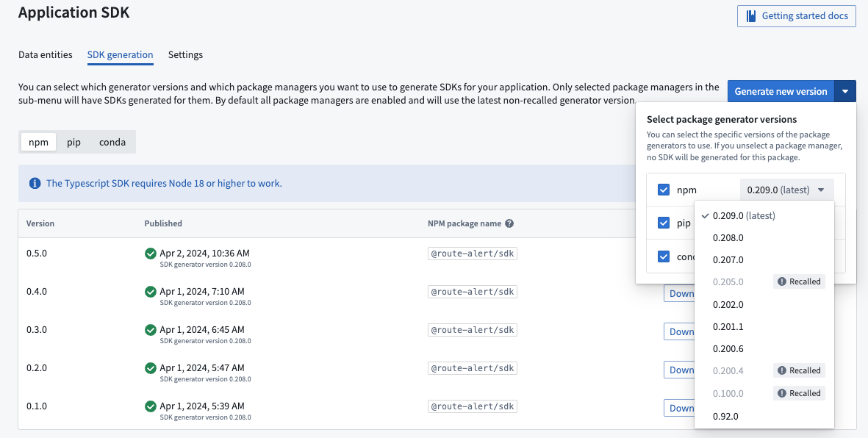Click the Recalled badge icon for 0.100.0
The image size is (868, 438).
click(x=782, y=393)
